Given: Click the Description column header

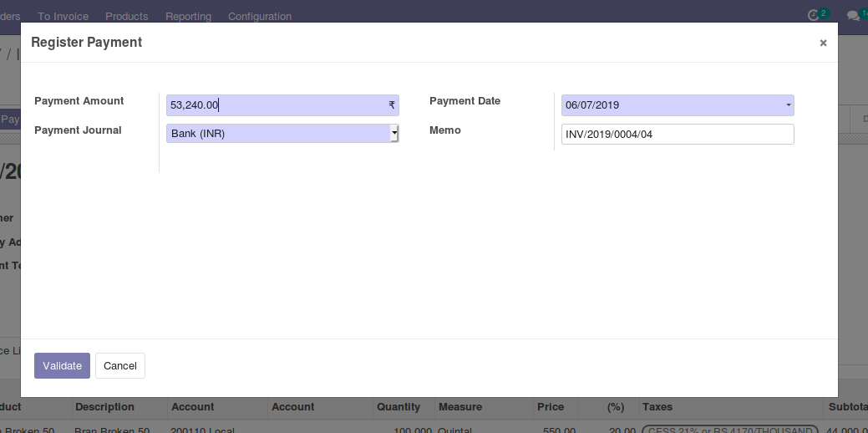Looking at the screenshot, I should pyautogui.click(x=104, y=407).
